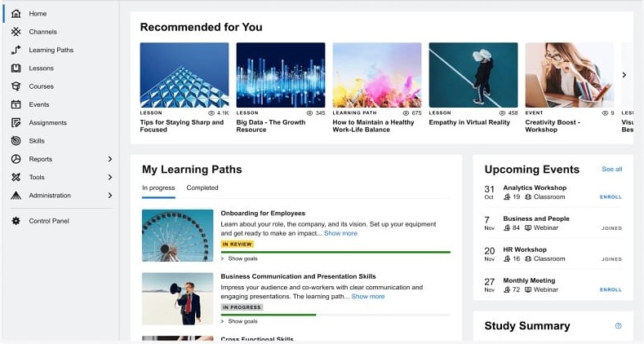The height and width of the screenshot is (344, 644).
Task: Open the ferris wheel Onboarding thumbnail
Action: tap(177, 236)
